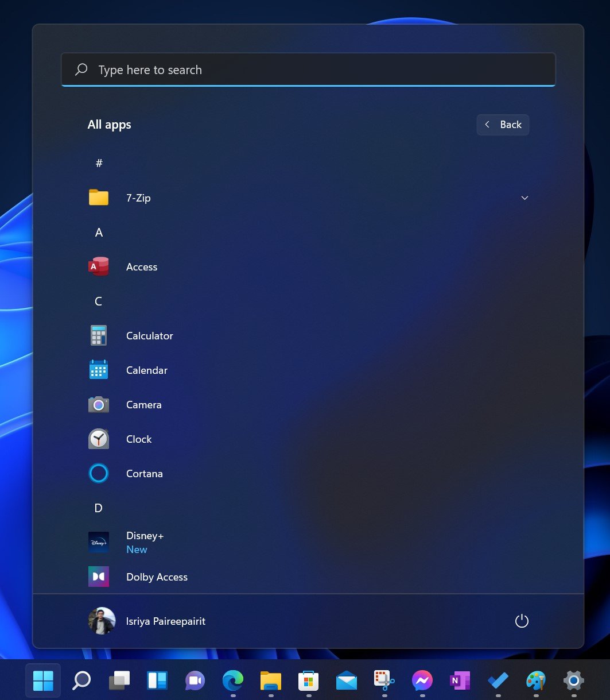This screenshot has height=700, width=610.
Task: Click the user profile picture
Action: click(x=102, y=621)
